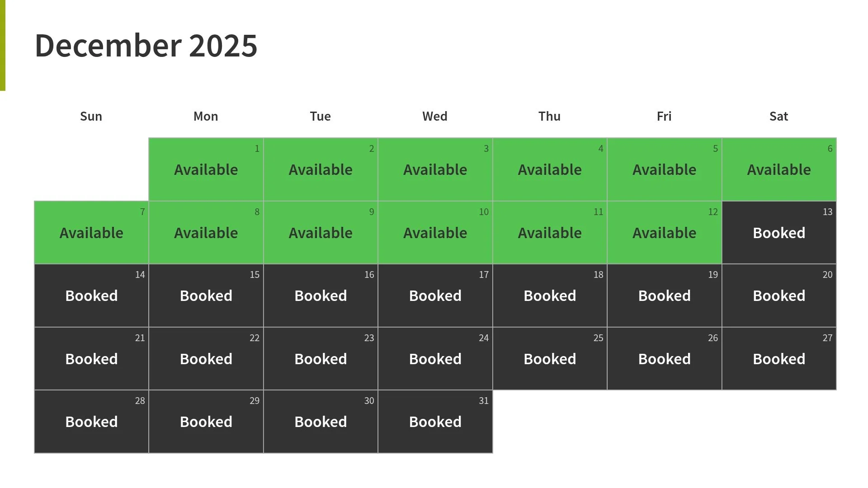Select the Sun column header
This screenshot has height=488, width=868.
click(x=91, y=116)
